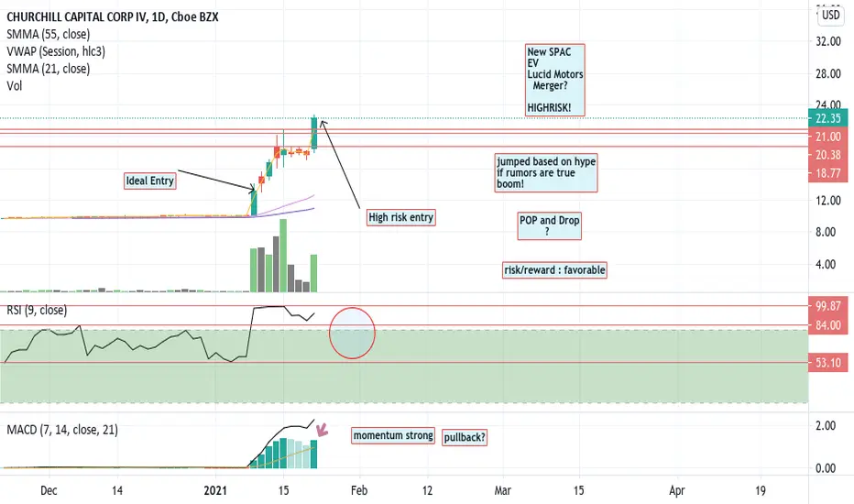
Task: Select the risk/reward : favorable note
Action: (x=554, y=270)
